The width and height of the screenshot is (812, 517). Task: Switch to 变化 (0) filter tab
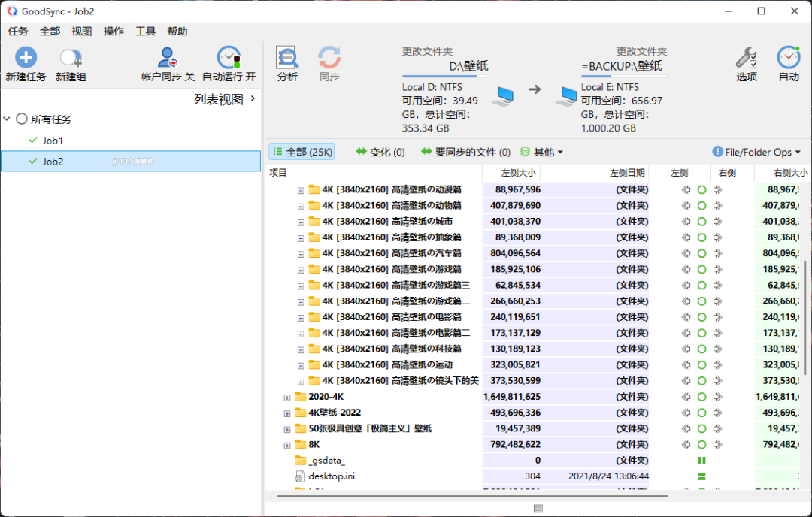(x=380, y=152)
